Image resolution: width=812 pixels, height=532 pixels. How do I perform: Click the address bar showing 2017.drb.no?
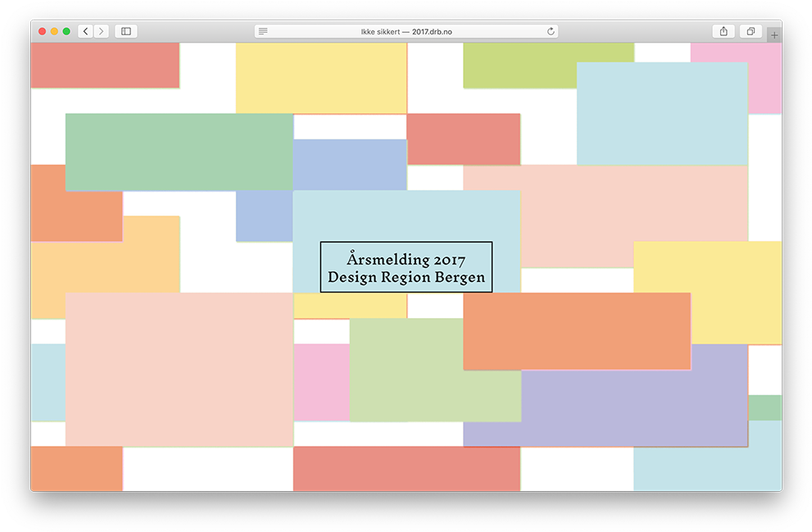click(x=406, y=32)
